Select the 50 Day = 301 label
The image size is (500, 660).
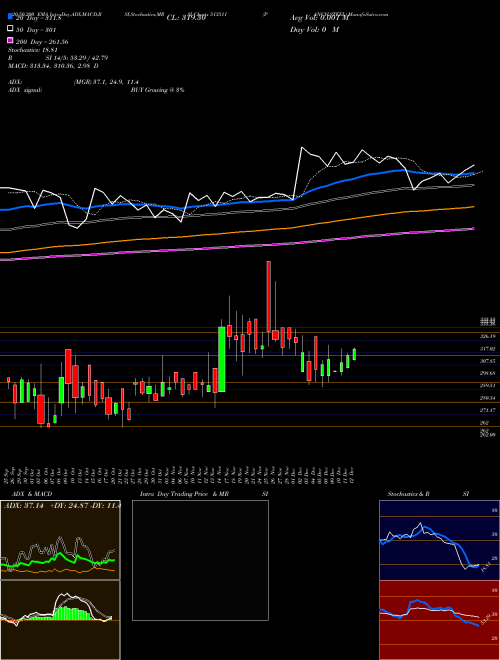(x=36, y=30)
